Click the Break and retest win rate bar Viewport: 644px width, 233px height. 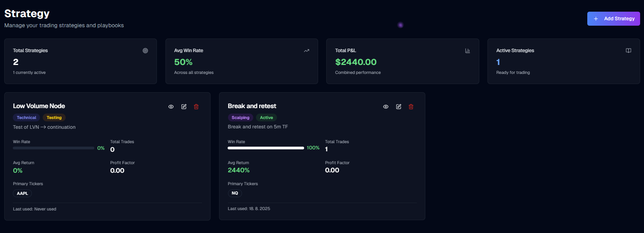[x=266, y=148]
